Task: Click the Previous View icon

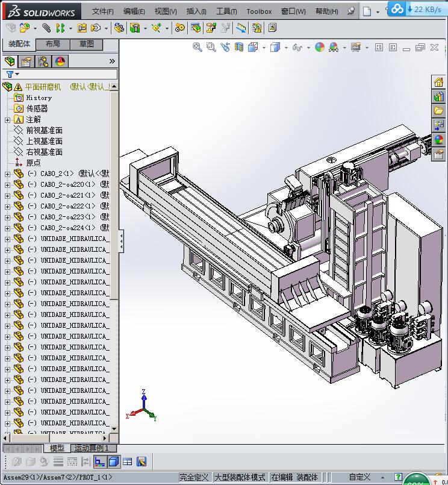Action: [225, 48]
